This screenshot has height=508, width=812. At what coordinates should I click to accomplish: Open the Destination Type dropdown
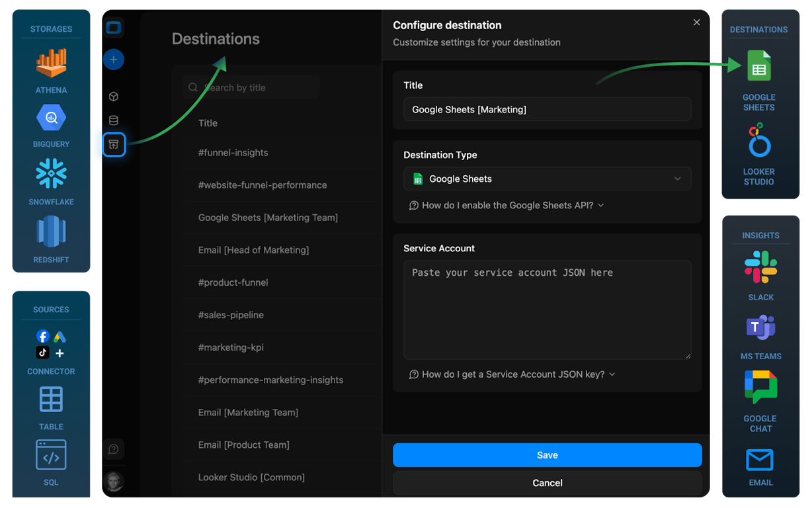pos(548,179)
